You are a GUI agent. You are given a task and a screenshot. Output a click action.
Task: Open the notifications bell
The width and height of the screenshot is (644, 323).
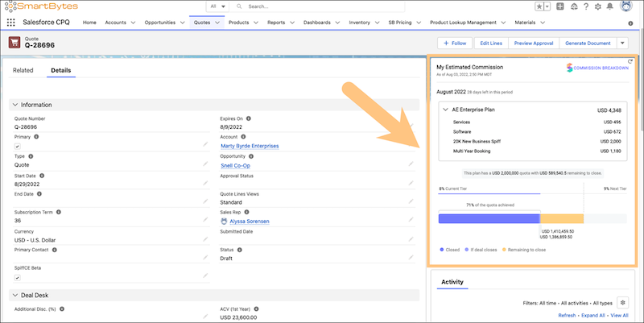(610, 6)
